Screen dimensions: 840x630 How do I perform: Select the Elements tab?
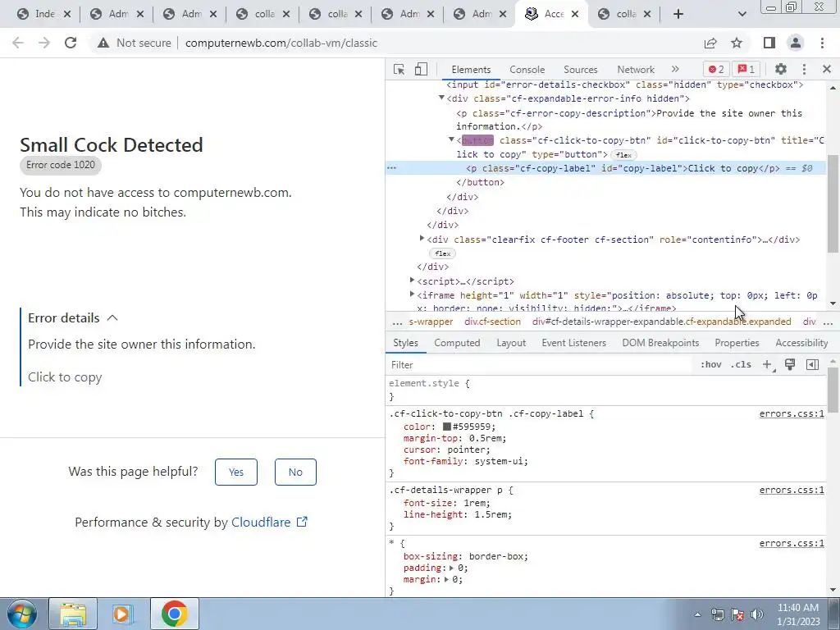[x=471, y=70]
